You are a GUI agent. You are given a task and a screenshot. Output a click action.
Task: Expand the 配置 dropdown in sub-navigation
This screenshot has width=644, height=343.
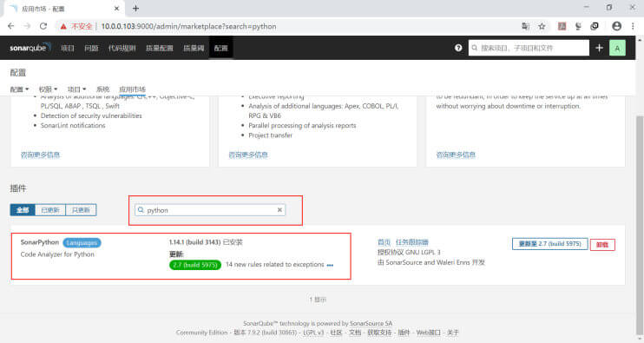click(19, 89)
